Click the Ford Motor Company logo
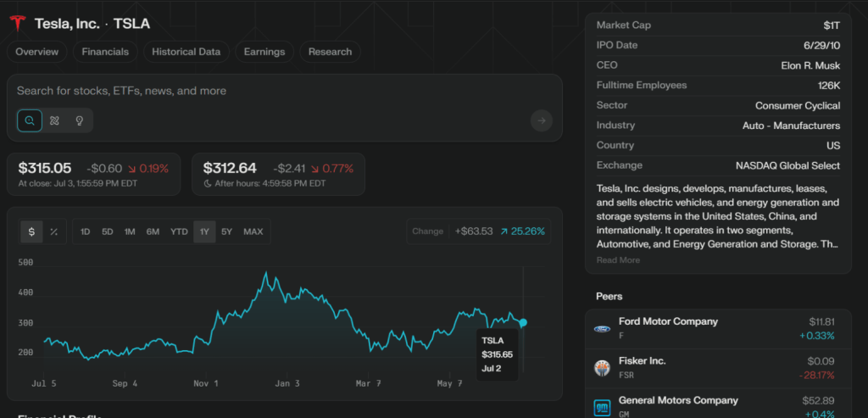 [602, 328]
